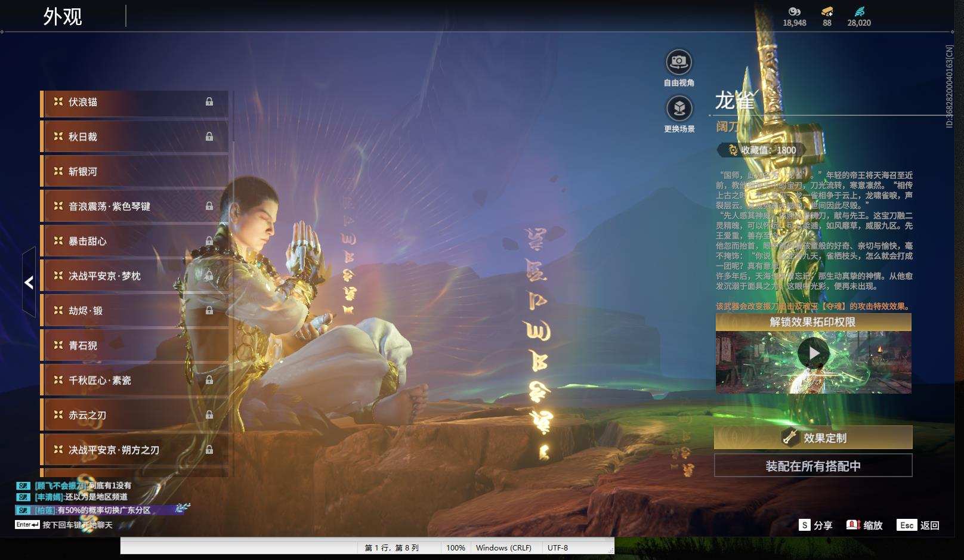Viewport: 964px width, 560px height.
Task: Open the free camera view (自由视角)
Action: coord(679,61)
